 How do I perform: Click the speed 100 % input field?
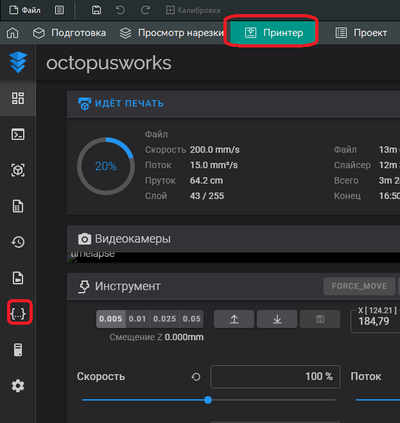(275, 377)
